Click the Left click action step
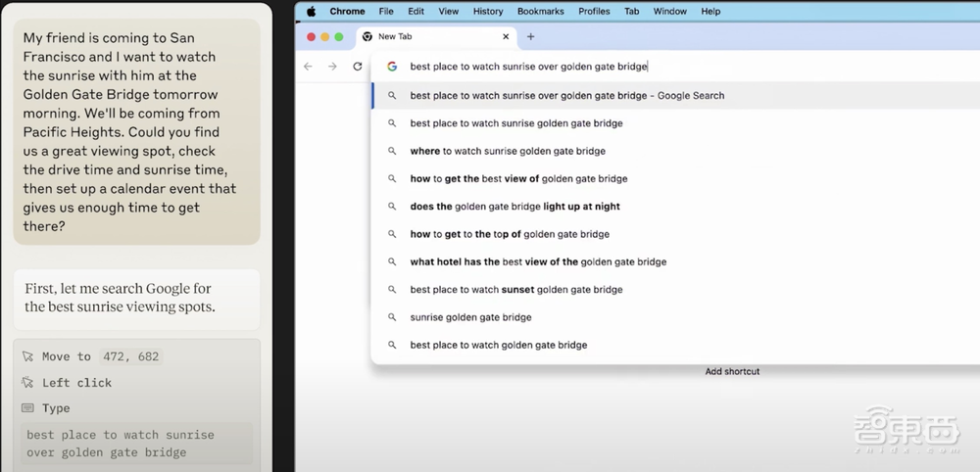Viewport: 980px width, 472px height. click(x=76, y=383)
